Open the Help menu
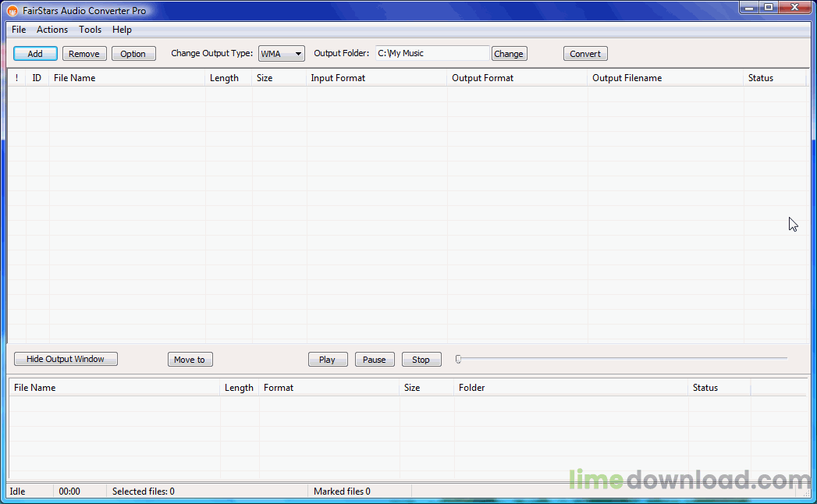Image resolution: width=817 pixels, height=504 pixels. pos(122,30)
